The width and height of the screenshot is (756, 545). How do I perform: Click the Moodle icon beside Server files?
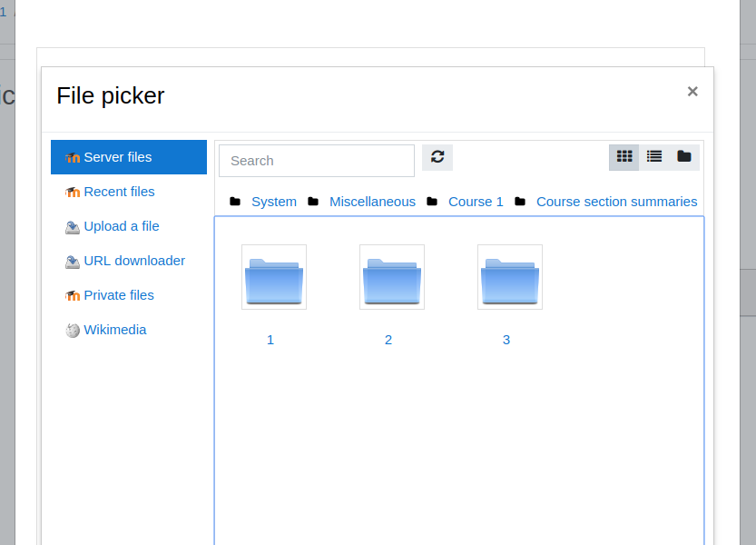[73, 157]
